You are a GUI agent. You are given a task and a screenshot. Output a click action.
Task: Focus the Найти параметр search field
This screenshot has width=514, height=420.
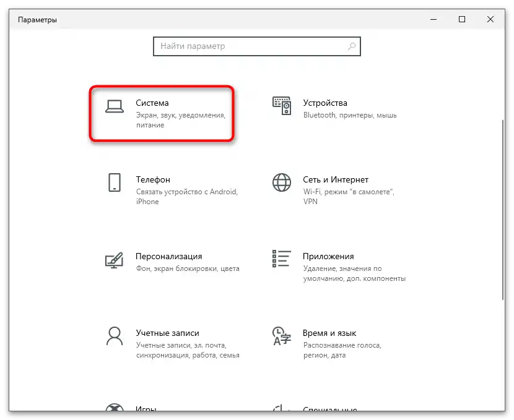[x=256, y=46]
